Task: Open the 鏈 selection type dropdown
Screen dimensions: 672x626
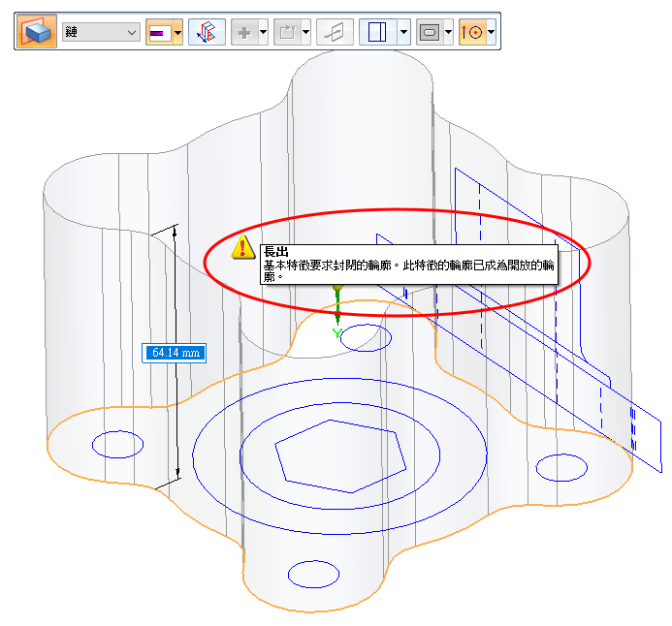Action: click(x=101, y=32)
